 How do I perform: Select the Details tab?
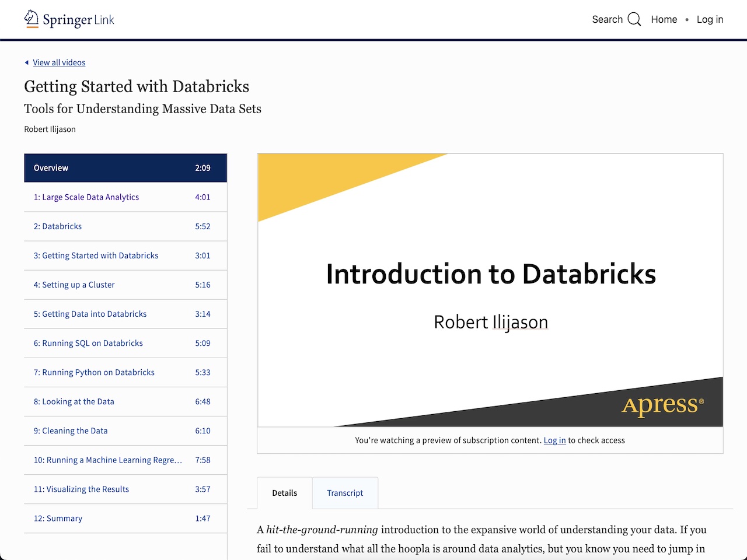tap(284, 493)
